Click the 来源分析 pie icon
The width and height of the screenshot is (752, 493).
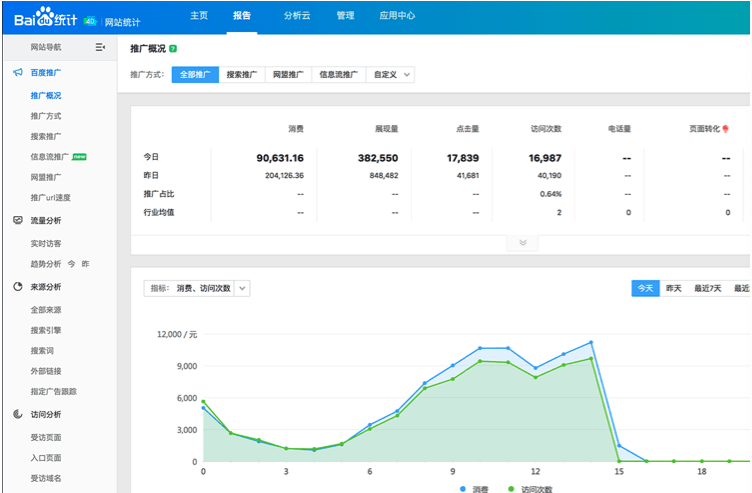tap(18, 286)
